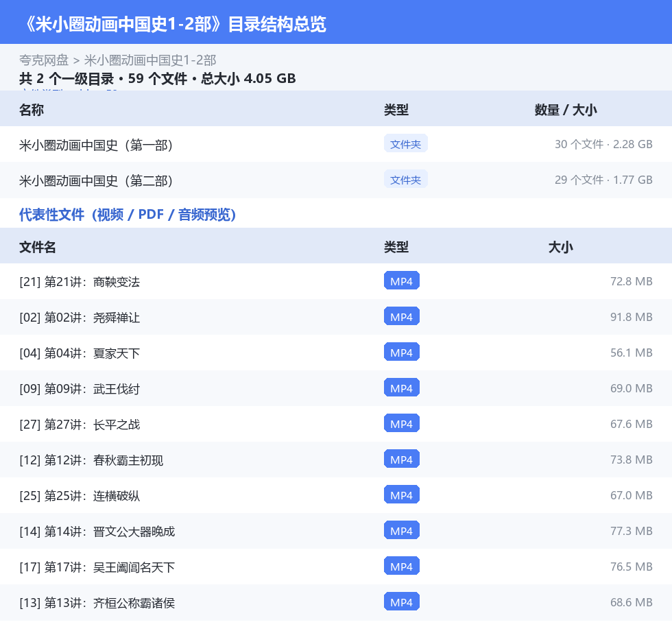Screen dimensions: 672x642
Task: Select the 76.5 MB size value
Action: (x=632, y=566)
